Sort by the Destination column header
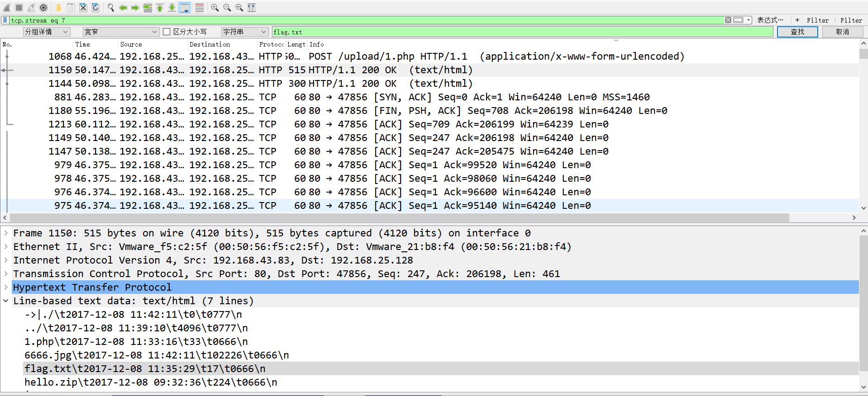Image resolution: width=868 pixels, height=396 pixels. pos(222,44)
